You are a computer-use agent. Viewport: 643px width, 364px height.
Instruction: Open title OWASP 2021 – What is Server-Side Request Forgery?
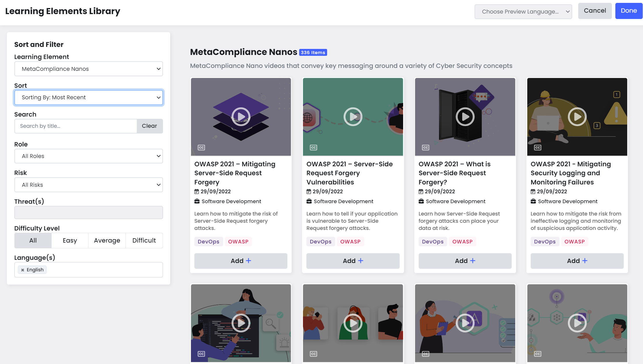(454, 173)
